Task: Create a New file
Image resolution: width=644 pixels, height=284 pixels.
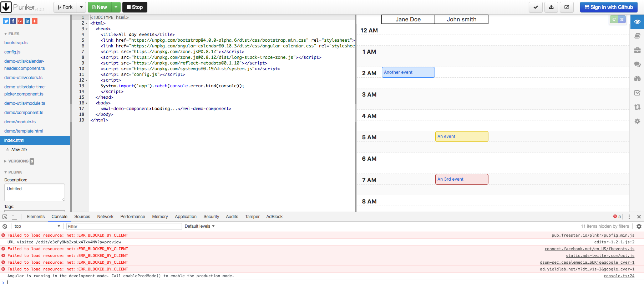Action: click(x=19, y=150)
